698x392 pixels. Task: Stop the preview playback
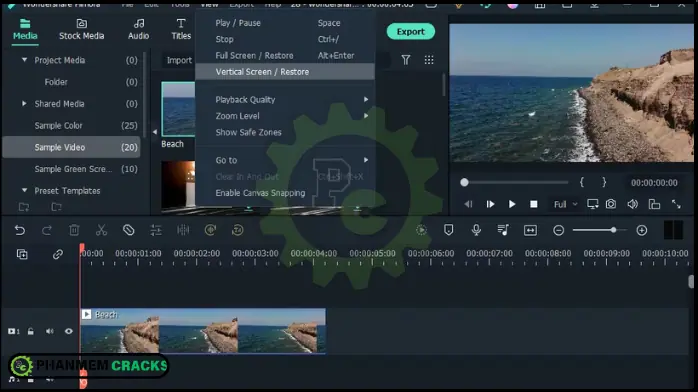tap(534, 204)
